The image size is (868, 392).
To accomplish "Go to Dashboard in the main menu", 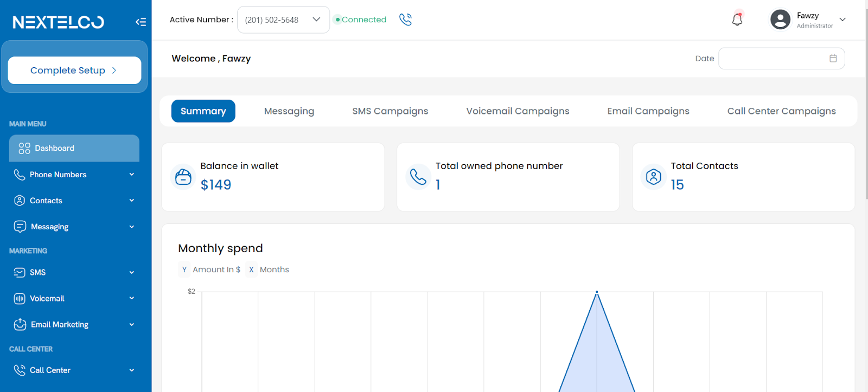I will coord(74,148).
